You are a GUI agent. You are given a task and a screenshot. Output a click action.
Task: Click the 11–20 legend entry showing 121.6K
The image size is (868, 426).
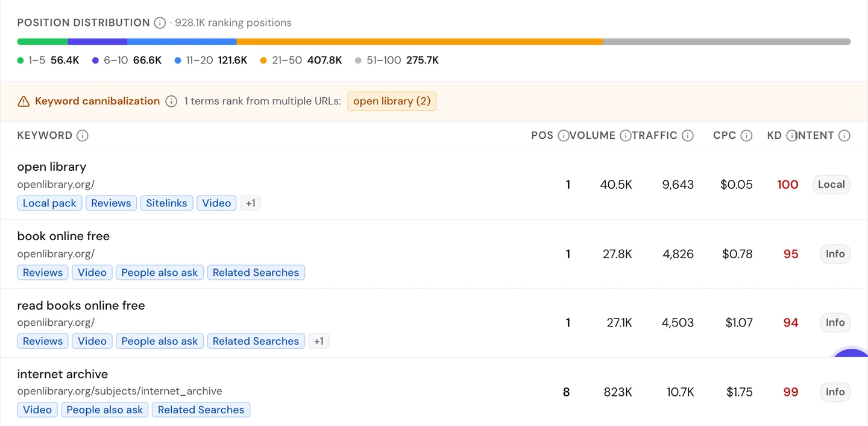pos(211,60)
